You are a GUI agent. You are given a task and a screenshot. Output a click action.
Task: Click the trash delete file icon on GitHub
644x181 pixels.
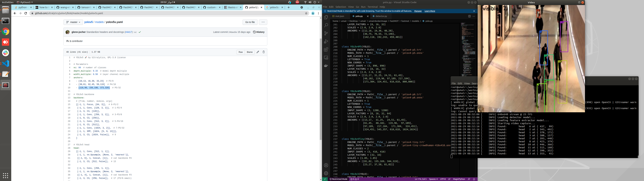click(263, 52)
